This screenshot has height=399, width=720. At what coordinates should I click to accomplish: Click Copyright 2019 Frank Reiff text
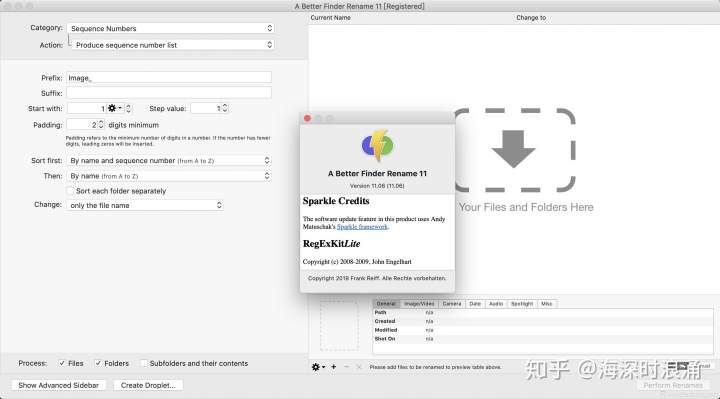pyautogui.click(x=377, y=278)
